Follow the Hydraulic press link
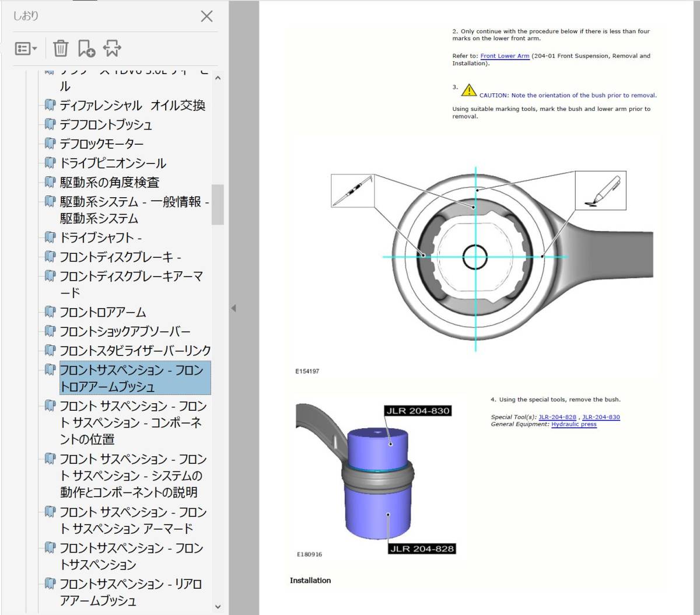 click(x=573, y=424)
